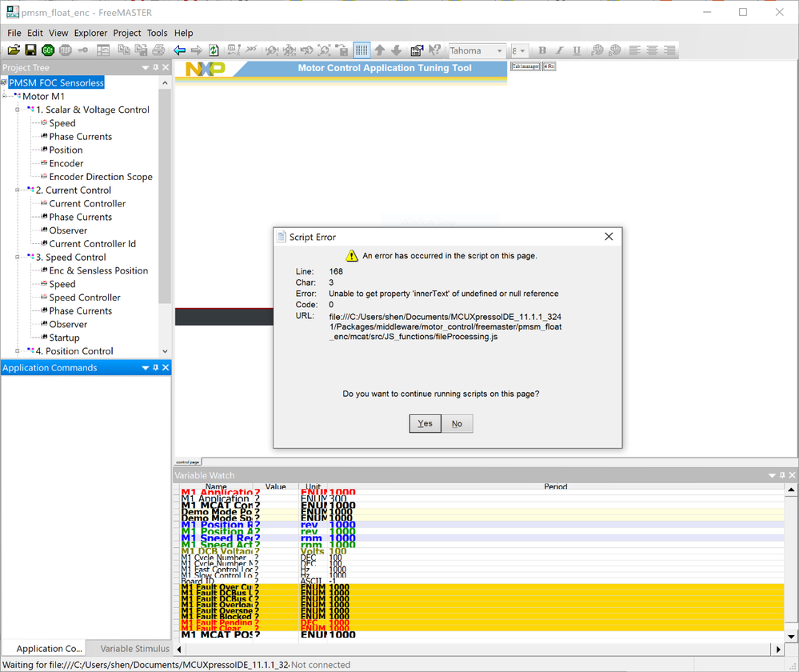
Task: Select PMSM FOC Sensorless root item
Action: pos(56,82)
